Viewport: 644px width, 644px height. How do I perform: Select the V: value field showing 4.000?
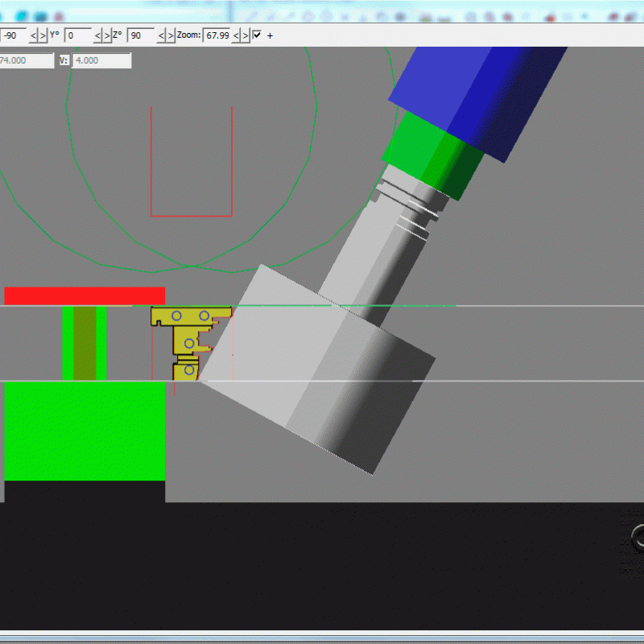pos(101,60)
